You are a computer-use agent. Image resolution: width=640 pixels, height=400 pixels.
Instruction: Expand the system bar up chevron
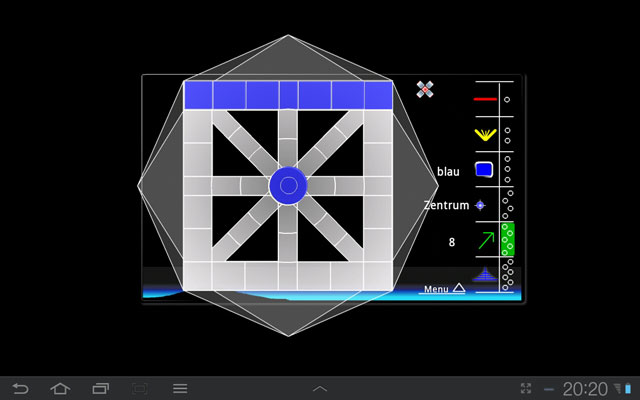click(320, 389)
